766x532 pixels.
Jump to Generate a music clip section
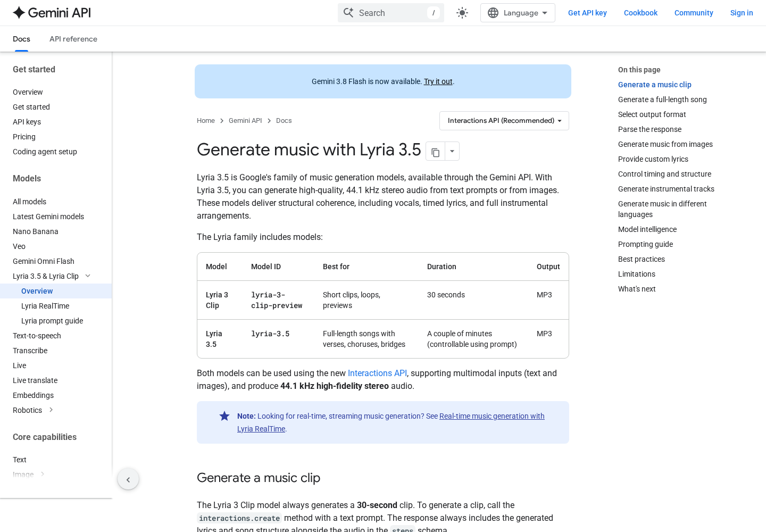pyautogui.click(x=654, y=85)
